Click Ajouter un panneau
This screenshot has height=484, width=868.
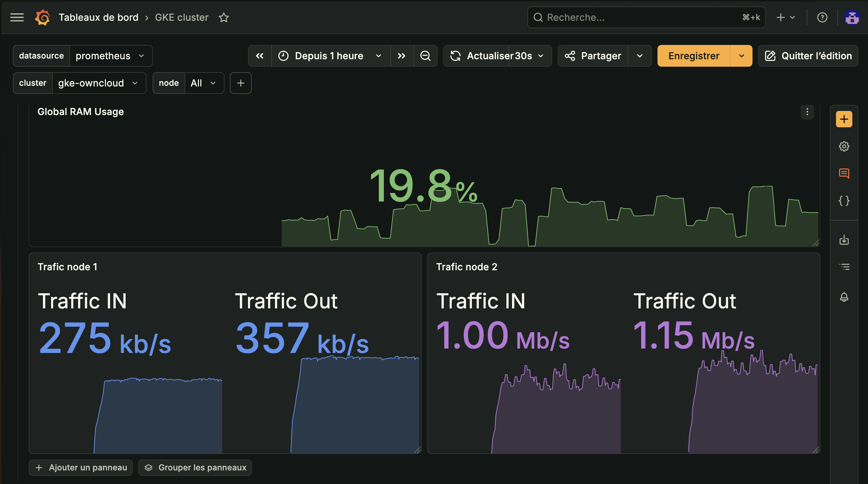(x=81, y=467)
